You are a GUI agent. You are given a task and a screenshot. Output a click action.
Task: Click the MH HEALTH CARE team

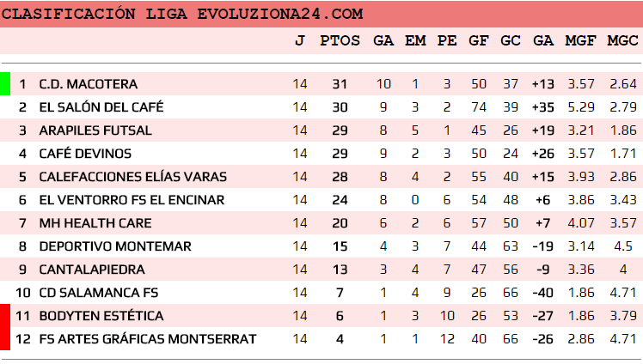(95, 223)
